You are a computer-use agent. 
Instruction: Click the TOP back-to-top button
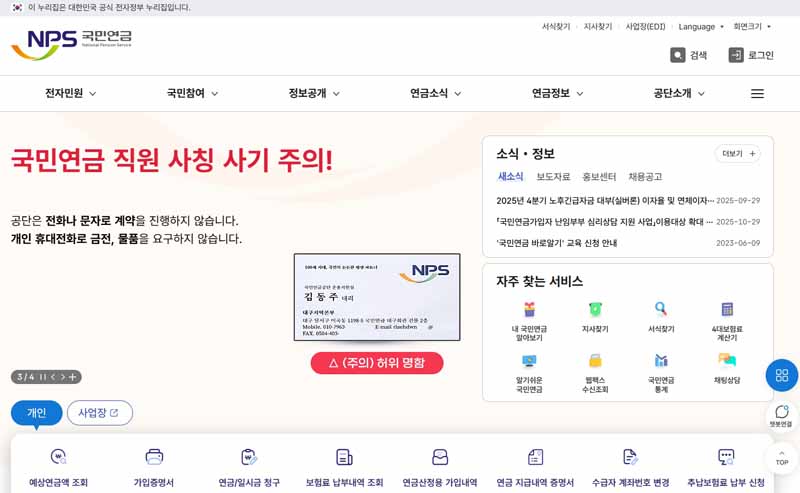pos(782,458)
